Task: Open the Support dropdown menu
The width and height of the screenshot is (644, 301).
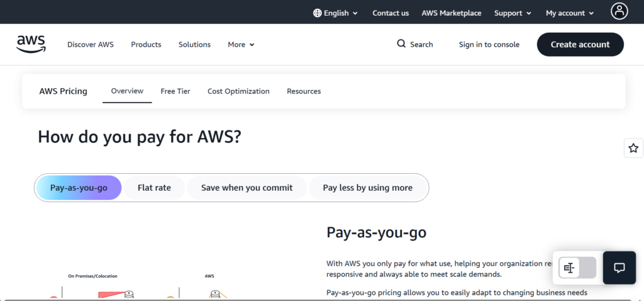Action: [x=513, y=13]
